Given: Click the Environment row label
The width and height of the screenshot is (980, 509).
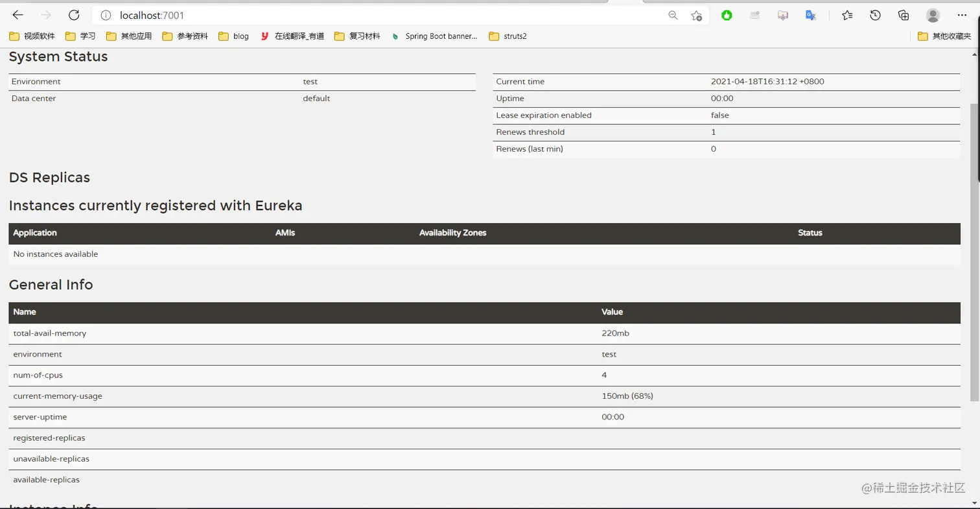Looking at the screenshot, I should click(36, 82).
